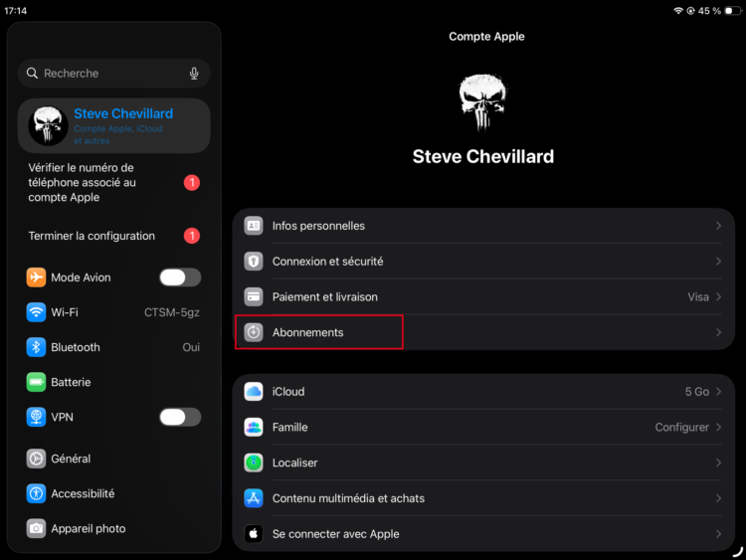
Task: Toggle the Mode Avion switch
Action: [x=180, y=278]
